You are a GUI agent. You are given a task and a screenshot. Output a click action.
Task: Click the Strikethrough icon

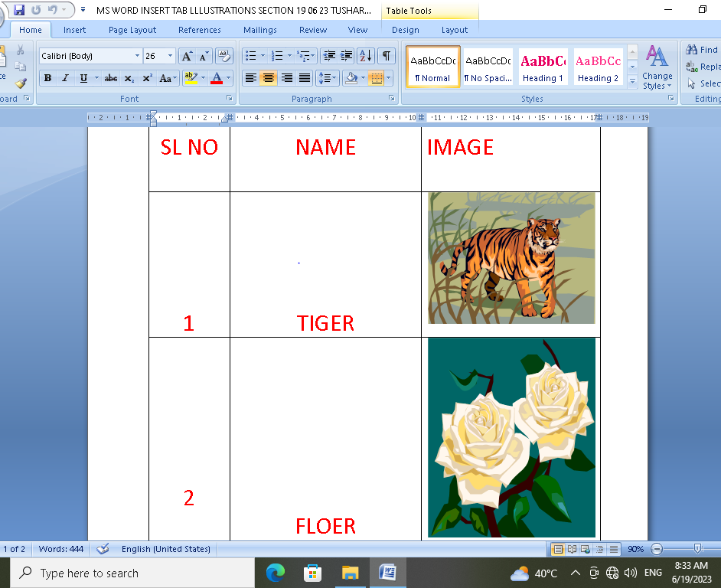(111, 78)
